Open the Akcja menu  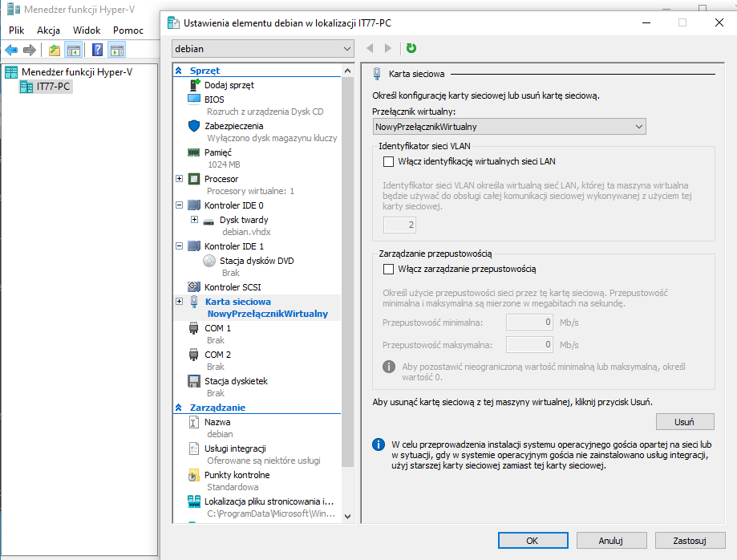(48, 30)
